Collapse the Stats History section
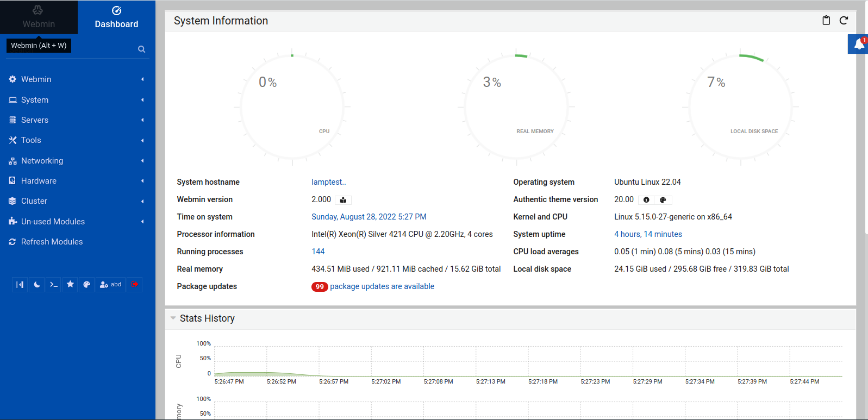Image resolution: width=868 pixels, height=420 pixels. 173,318
